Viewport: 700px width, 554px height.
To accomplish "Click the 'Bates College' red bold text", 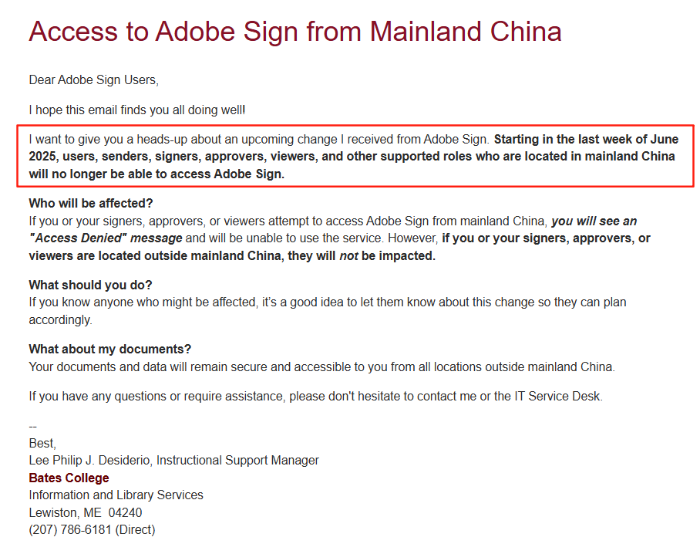I will (69, 478).
